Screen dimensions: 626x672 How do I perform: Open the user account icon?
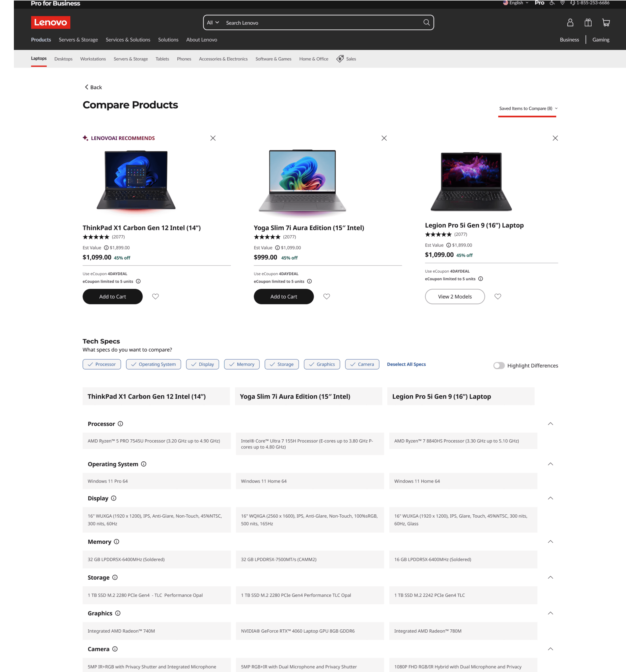click(570, 22)
